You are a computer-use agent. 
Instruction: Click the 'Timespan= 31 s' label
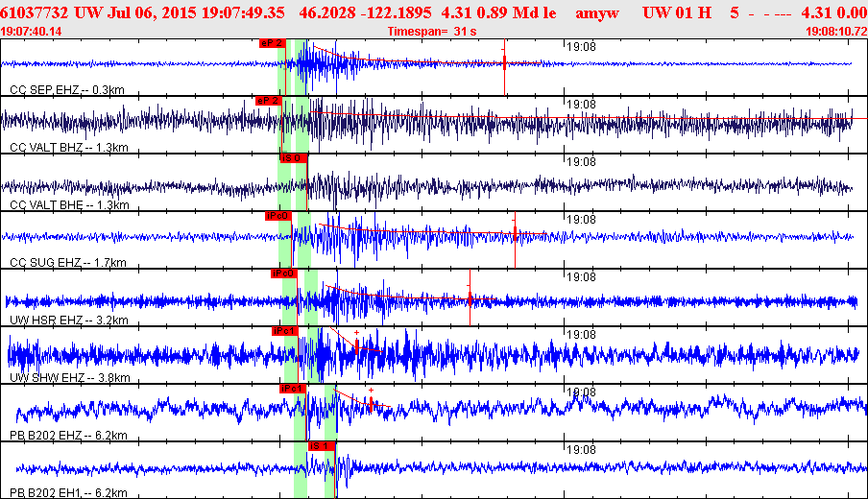pyautogui.click(x=432, y=32)
